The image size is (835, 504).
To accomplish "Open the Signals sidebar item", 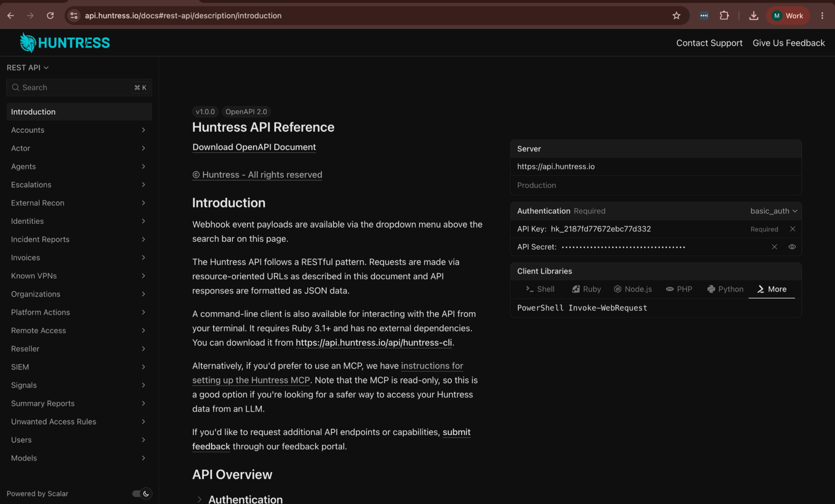I will pyautogui.click(x=79, y=385).
